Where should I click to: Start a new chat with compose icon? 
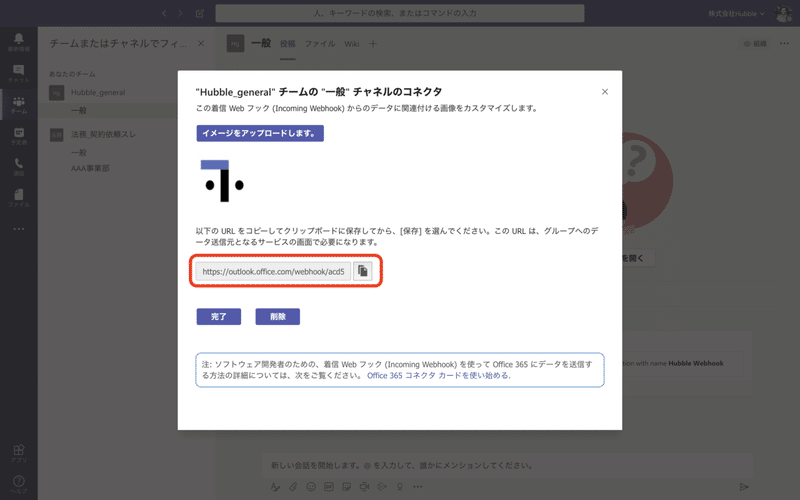[x=200, y=14]
